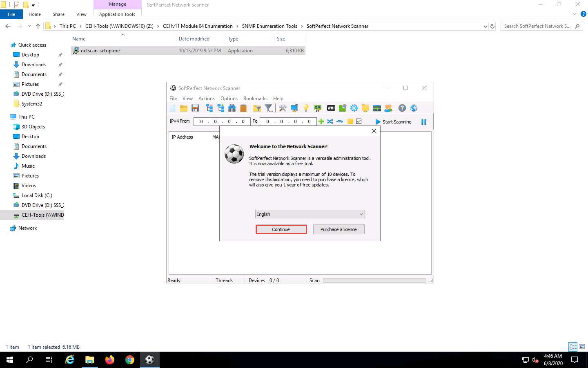Viewport: 588px width, 368px height.
Task: Select Network in navigation pane
Action: [27, 228]
